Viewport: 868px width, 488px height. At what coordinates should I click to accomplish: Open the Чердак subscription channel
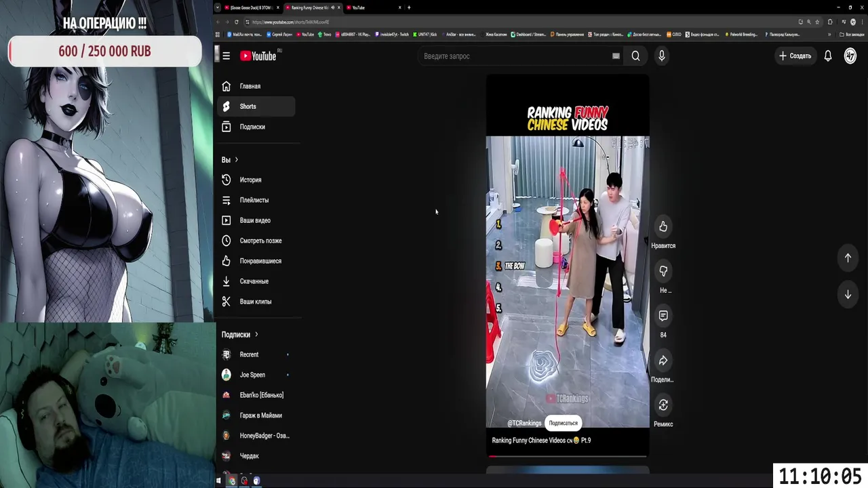(x=256, y=456)
